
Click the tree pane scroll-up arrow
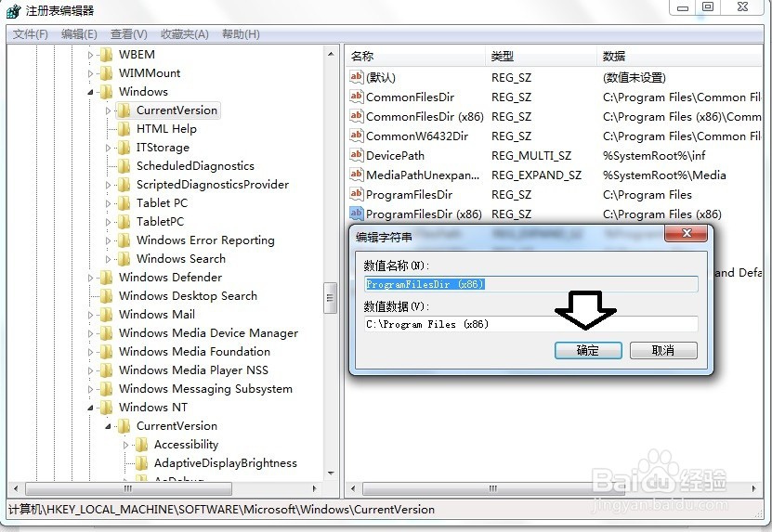[331, 54]
